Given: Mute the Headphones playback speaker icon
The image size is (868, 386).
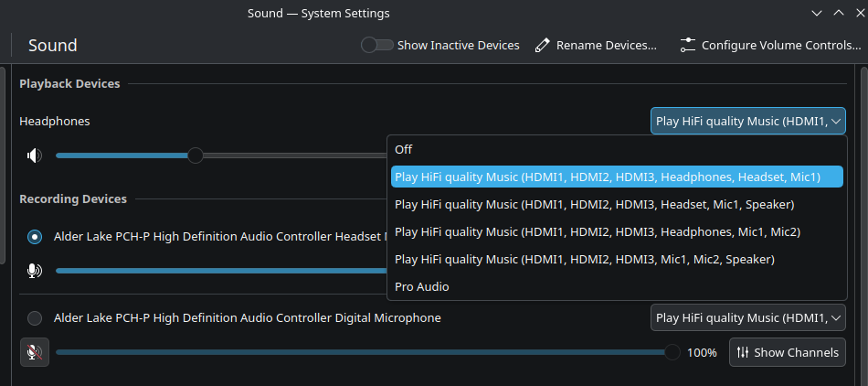Looking at the screenshot, I should tap(35, 155).
